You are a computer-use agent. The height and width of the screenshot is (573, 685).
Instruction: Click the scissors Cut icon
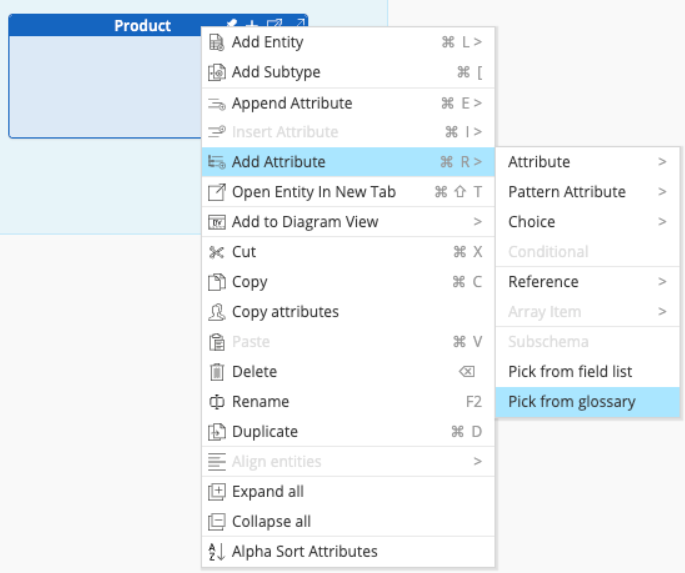pyautogui.click(x=217, y=252)
